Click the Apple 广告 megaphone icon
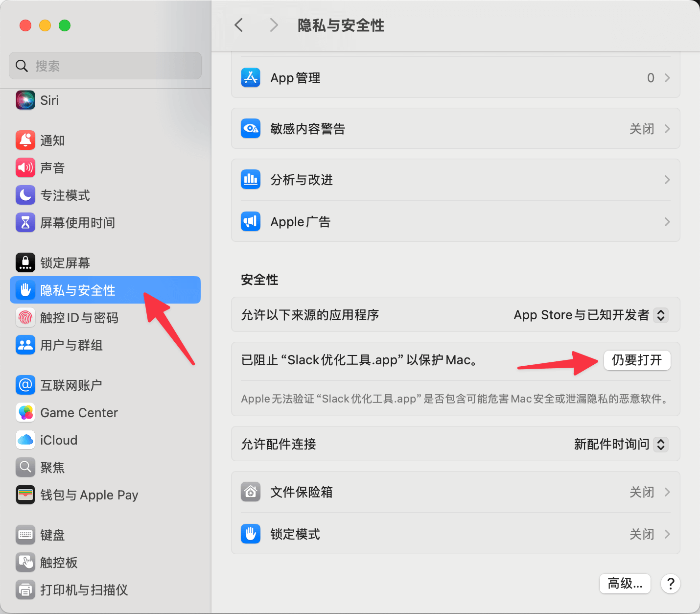 coord(251,222)
